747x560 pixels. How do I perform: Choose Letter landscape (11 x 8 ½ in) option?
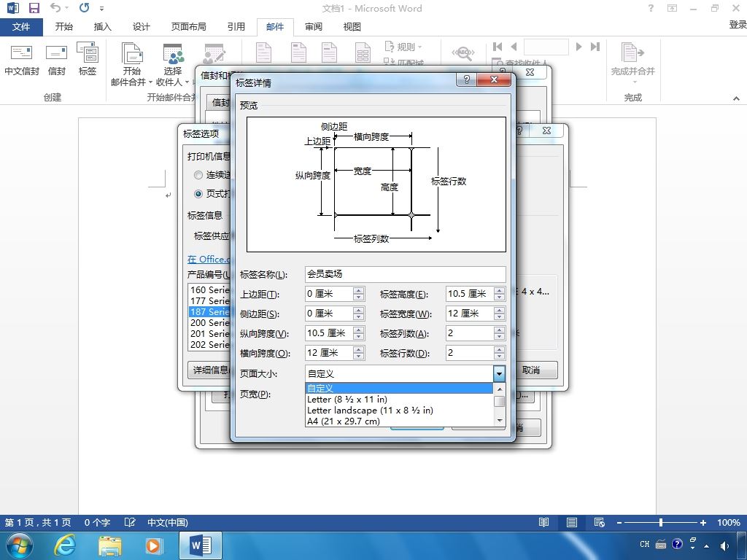pyautogui.click(x=399, y=410)
